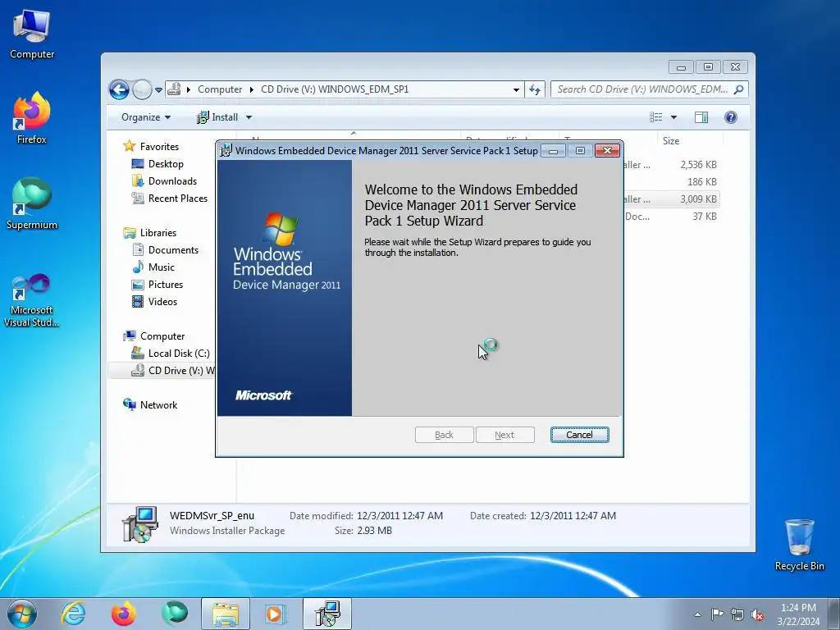This screenshot has width=840, height=630.
Task: Close the Setup wizard window
Action: 608,151
